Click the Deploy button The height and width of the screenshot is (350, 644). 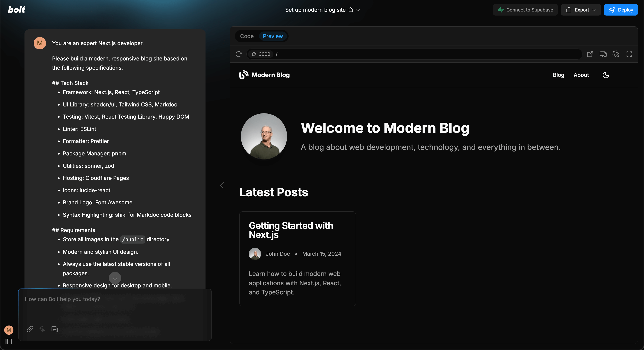point(621,10)
